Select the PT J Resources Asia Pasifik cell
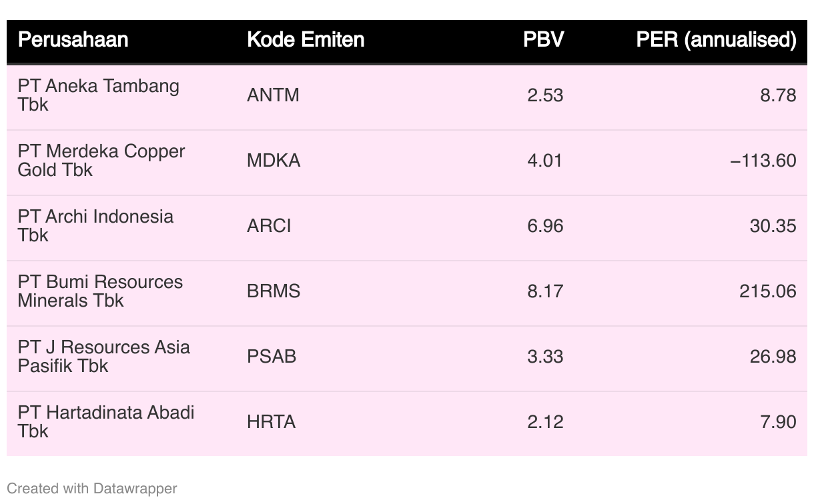The width and height of the screenshot is (814, 504). [103, 357]
